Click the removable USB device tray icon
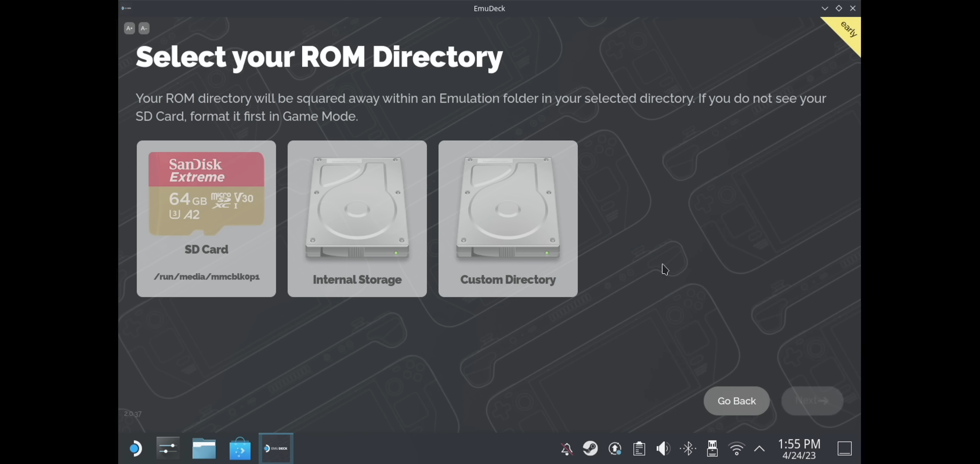Viewport: 980px width, 464px height. (712, 448)
